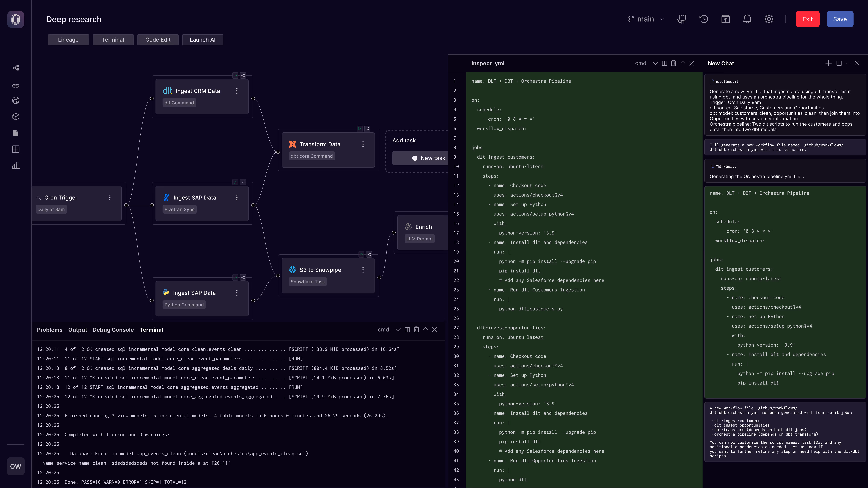
Task: Click the Save button
Action: pyautogui.click(x=840, y=19)
